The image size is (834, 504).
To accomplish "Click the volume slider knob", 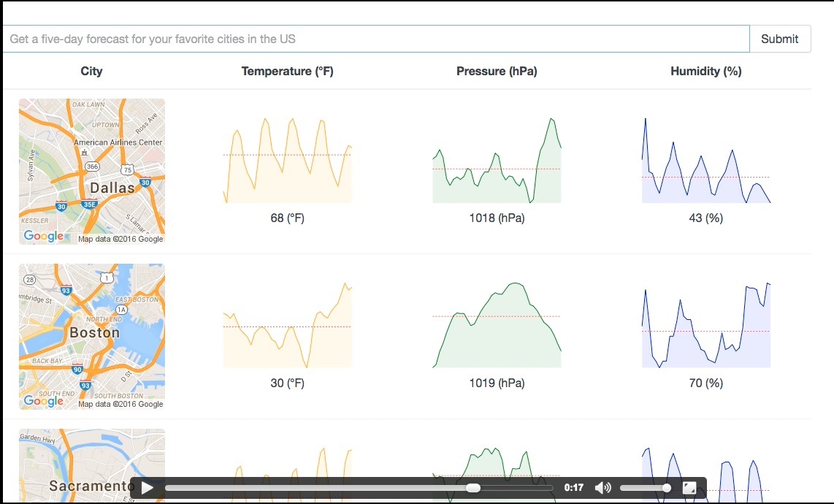I will point(666,488).
